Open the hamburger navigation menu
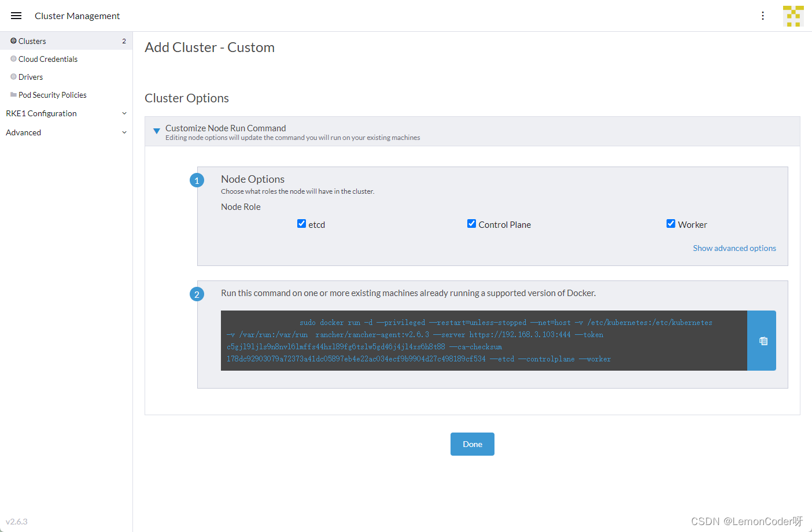812x532 pixels. coord(16,16)
